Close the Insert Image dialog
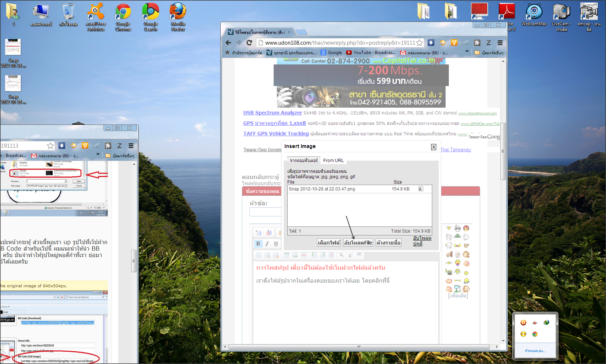 pos(434,147)
